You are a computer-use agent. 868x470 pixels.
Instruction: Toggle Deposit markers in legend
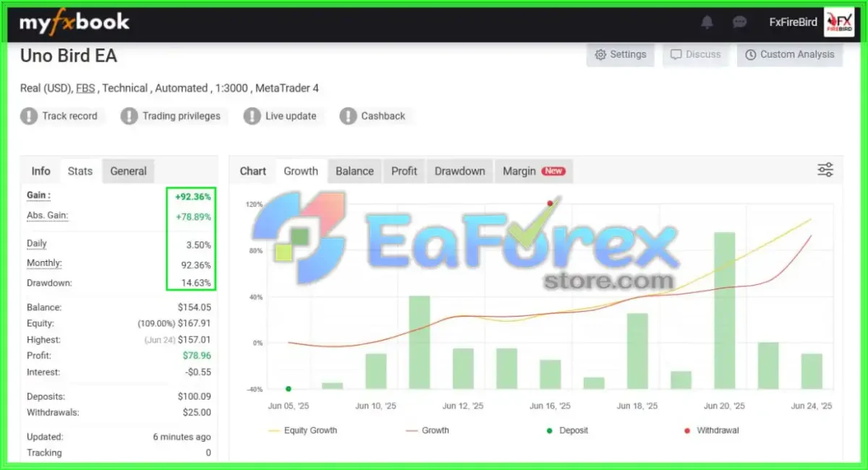[x=566, y=430]
